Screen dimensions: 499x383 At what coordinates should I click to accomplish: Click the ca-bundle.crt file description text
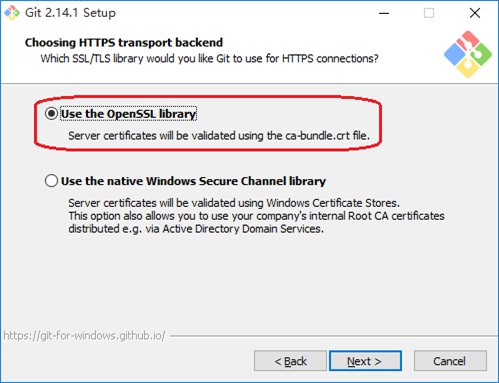[219, 136]
